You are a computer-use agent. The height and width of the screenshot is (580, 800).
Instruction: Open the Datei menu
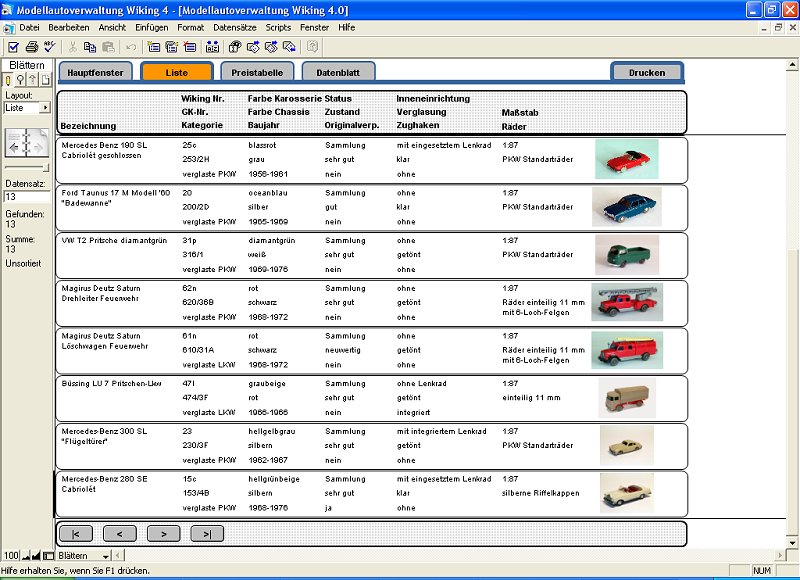29,28
